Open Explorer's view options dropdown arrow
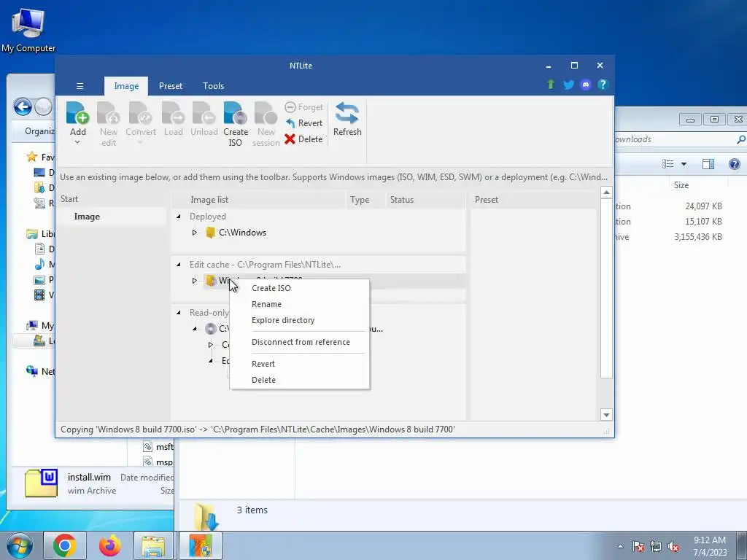747x560 pixels. [684, 164]
